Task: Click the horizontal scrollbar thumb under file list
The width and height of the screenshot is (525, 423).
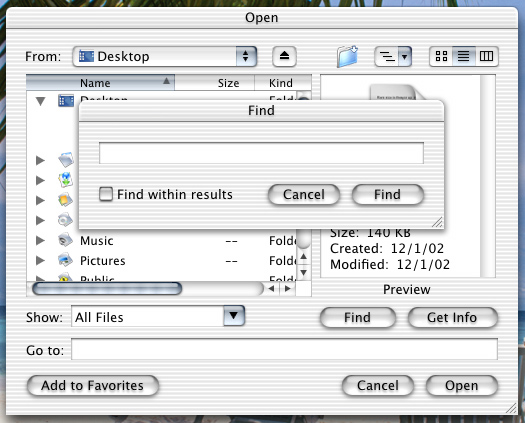Action: (x=107, y=289)
